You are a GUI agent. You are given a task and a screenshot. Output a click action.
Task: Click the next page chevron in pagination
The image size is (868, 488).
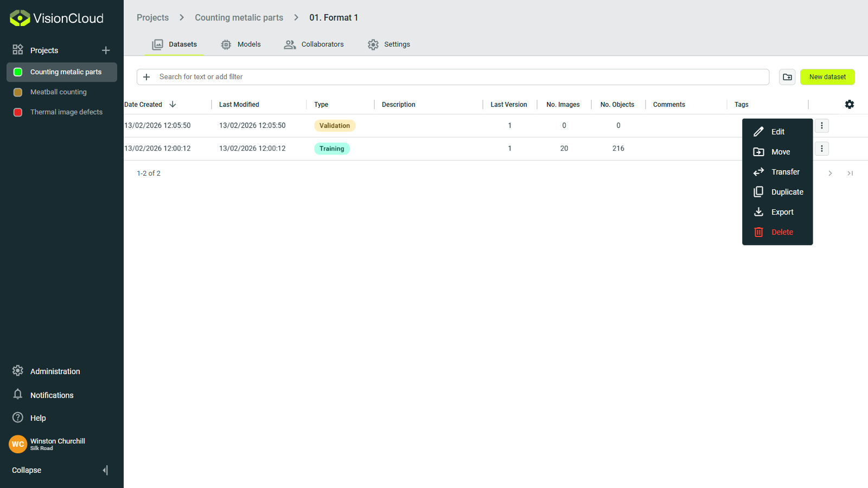[x=830, y=173]
